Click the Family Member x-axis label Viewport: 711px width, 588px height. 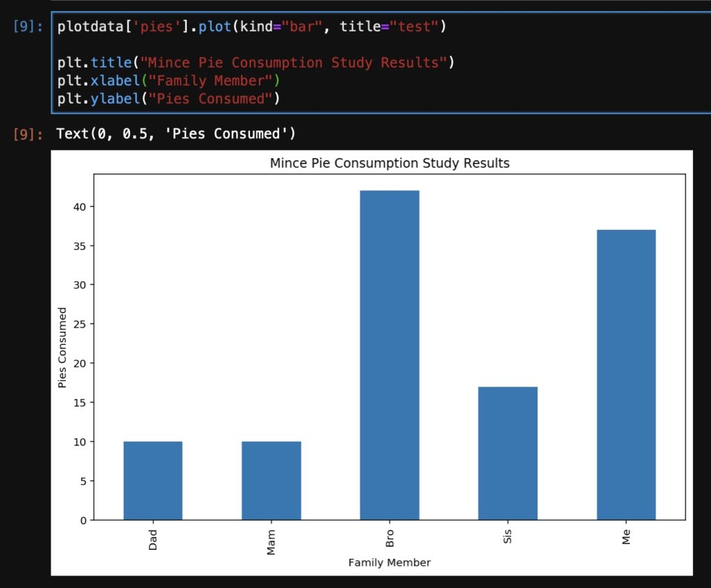[389, 562]
